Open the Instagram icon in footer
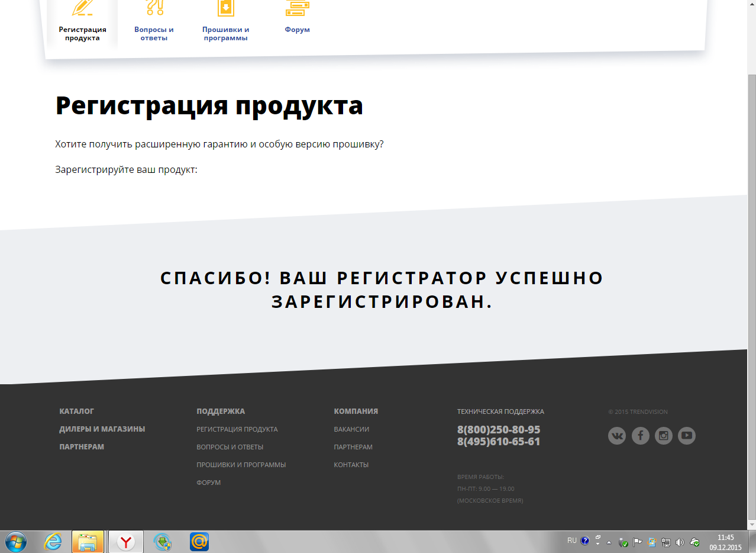This screenshot has width=756, height=553. point(664,436)
